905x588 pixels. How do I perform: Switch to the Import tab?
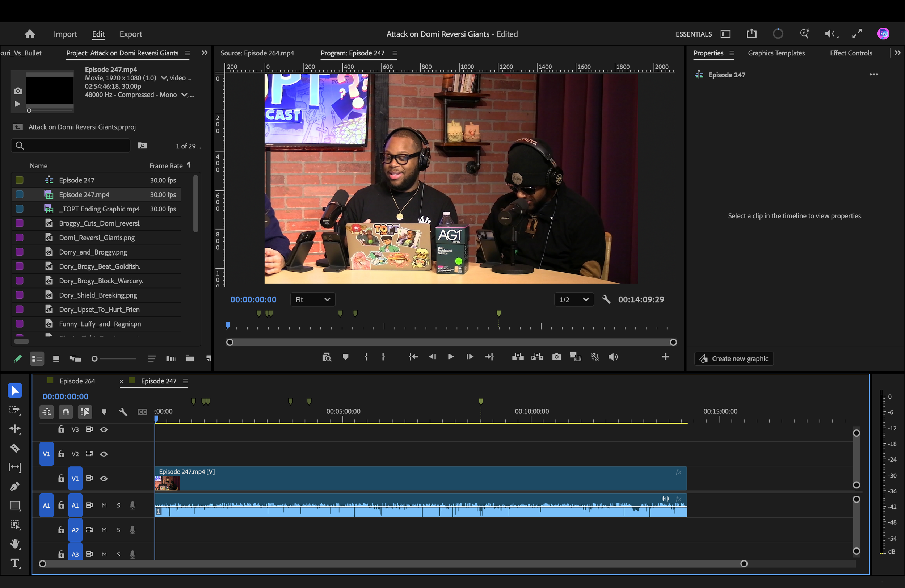click(66, 34)
